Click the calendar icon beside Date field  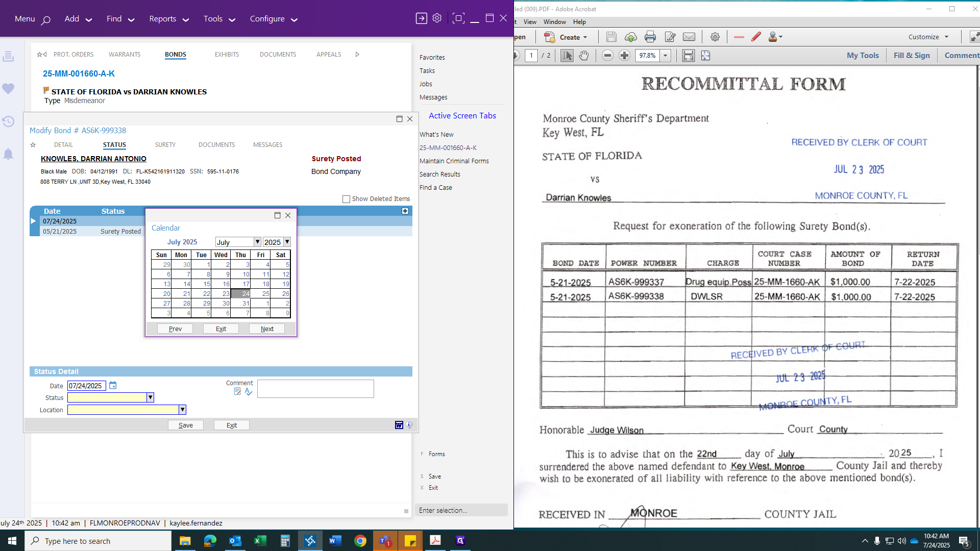tap(113, 386)
